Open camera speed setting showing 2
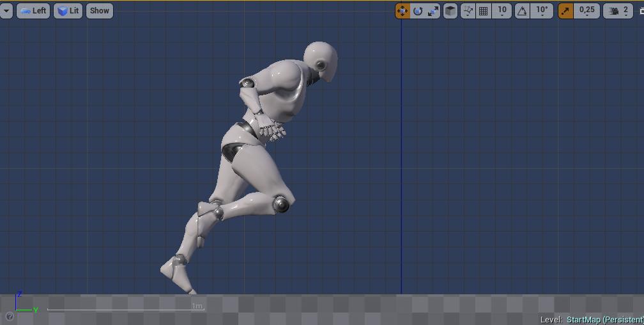Screen dimensions: 644x325 click(x=618, y=11)
